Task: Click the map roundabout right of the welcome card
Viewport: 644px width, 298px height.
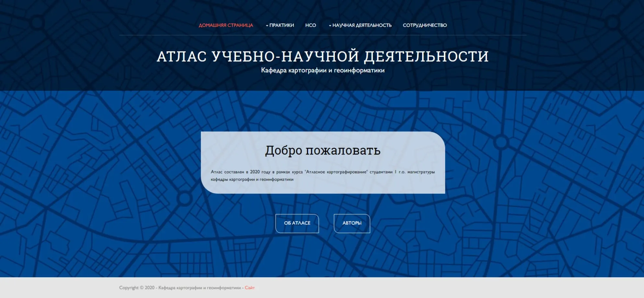Action: tap(501, 142)
